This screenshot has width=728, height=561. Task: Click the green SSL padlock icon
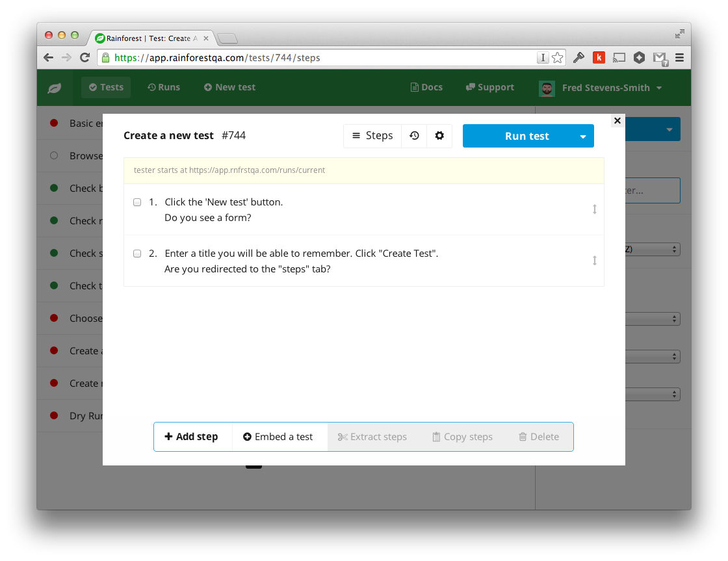tap(106, 58)
